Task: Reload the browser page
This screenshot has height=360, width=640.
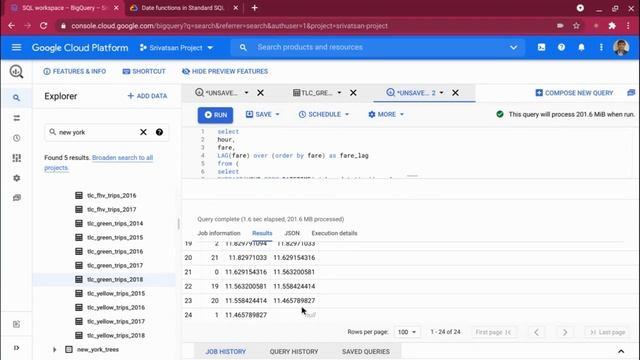Action: pyautogui.click(x=43, y=26)
